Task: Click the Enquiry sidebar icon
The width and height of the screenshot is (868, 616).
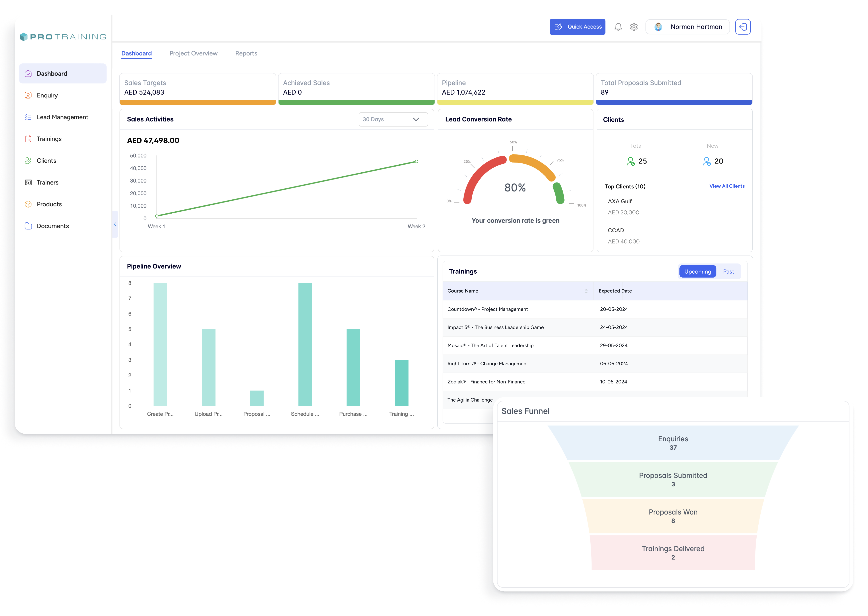Action: click(x=28, y=95)
